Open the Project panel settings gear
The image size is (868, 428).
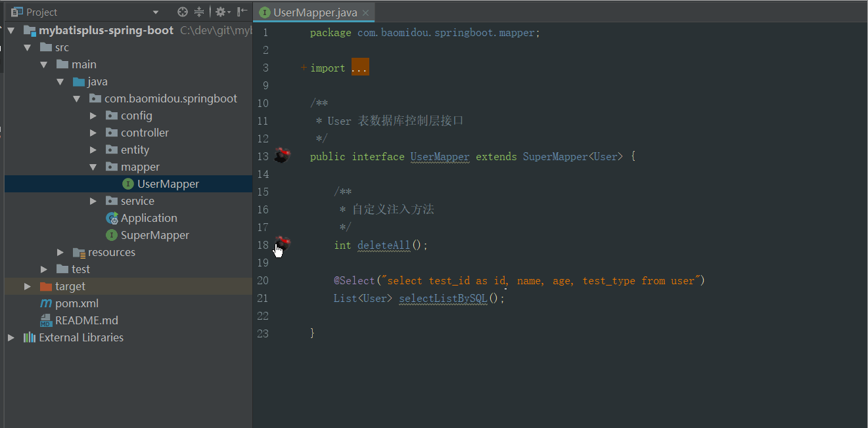pyautogui.click(x=219, y=11)
